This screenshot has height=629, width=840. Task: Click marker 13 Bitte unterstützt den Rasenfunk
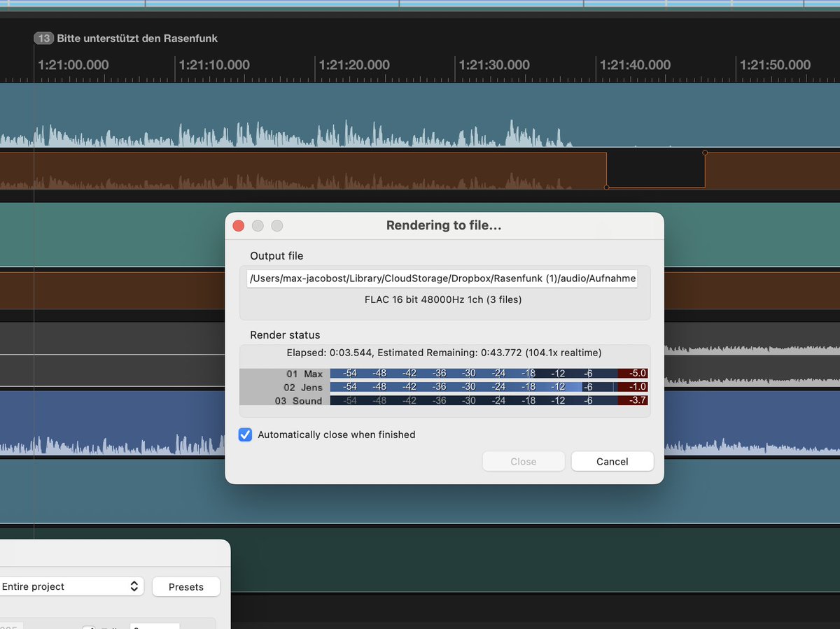(126, 38)
